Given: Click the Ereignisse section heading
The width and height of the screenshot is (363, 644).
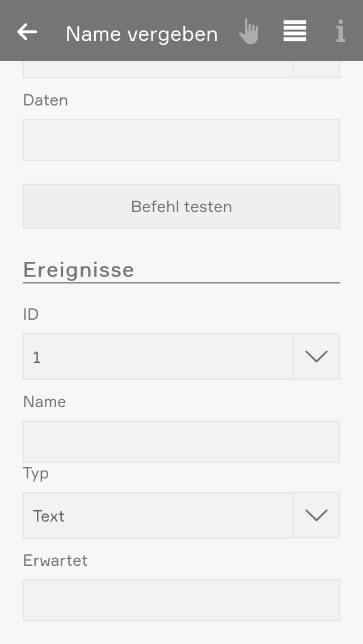Looking at the screenshot, I should [79, 270].
